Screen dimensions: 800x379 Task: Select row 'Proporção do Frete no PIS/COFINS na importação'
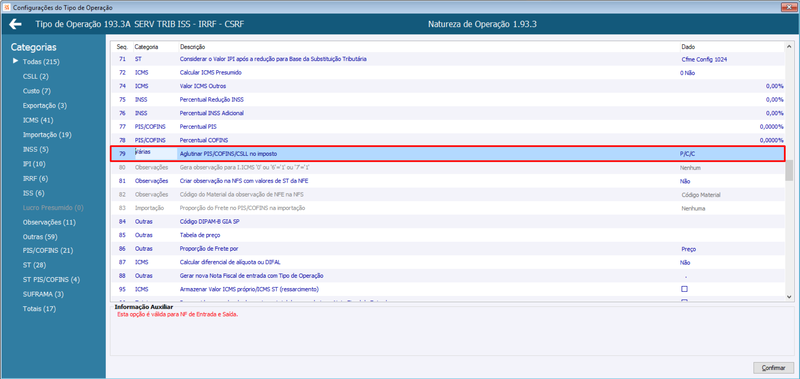[448, 208]
